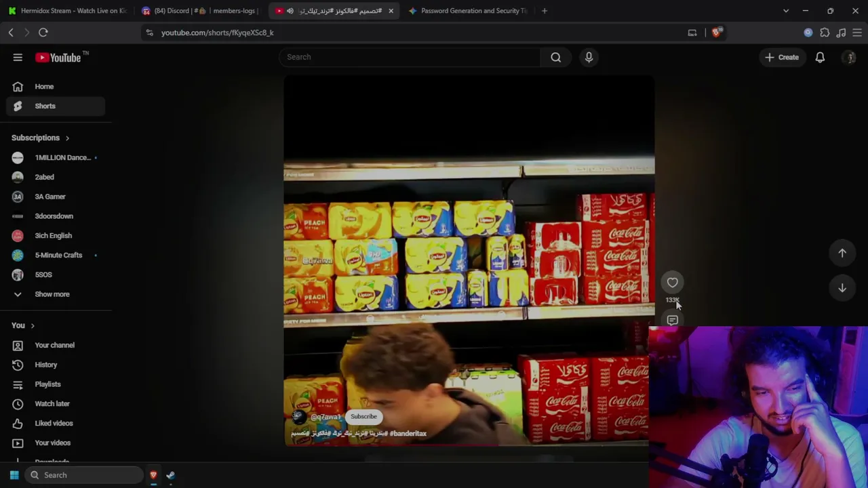Open Liked videos in the sidebar
This screenshot has width=868, height=488.
pyautogui.click(x=56, y=424)
